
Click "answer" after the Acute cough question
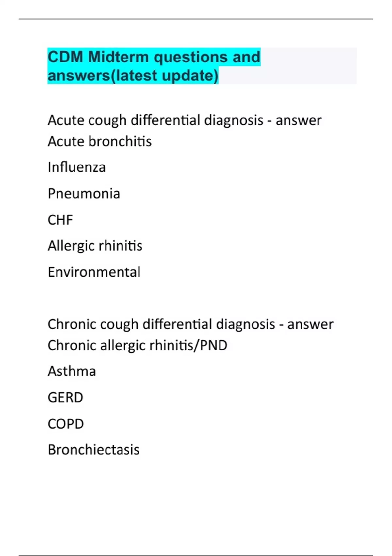[299, 120]
